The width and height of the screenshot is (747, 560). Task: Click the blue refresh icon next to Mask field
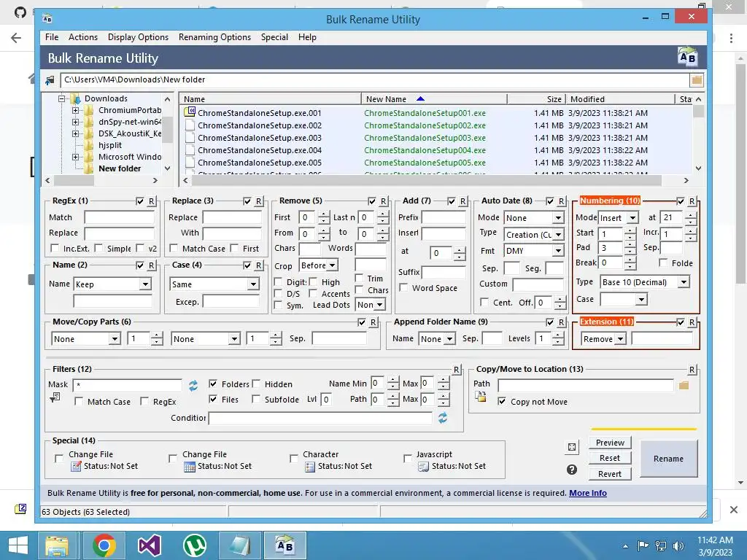[x=193, y=385]
